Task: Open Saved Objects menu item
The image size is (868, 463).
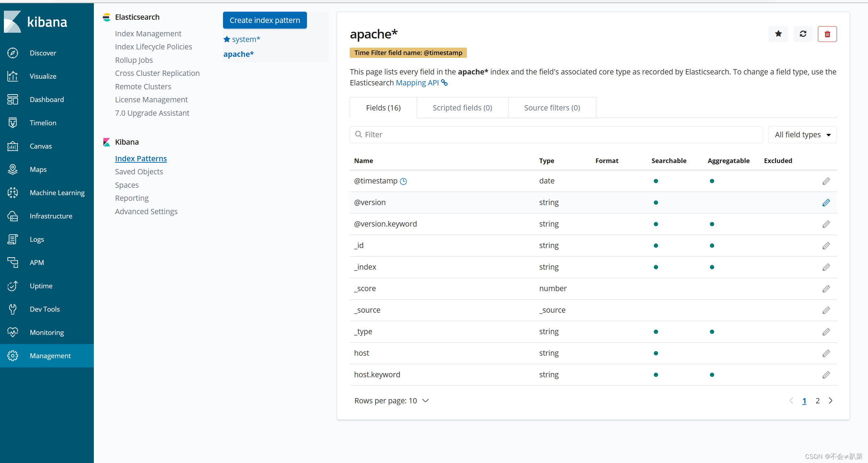Action: 139,172
